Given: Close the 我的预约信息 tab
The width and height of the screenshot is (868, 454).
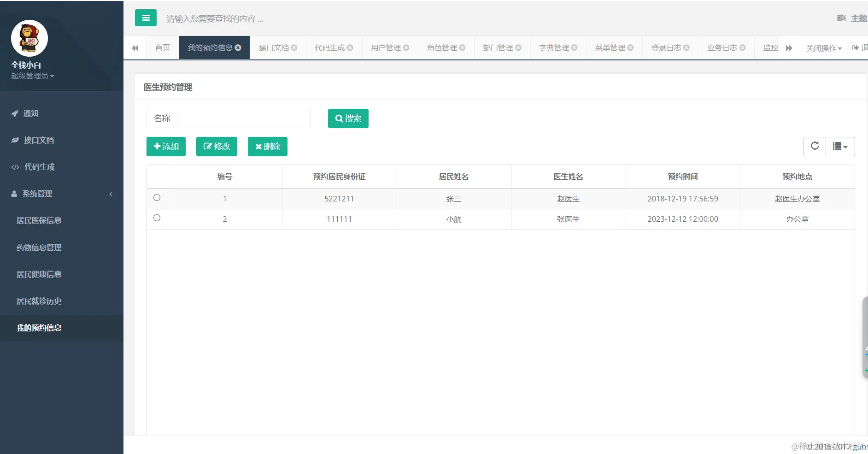Looking at the screenshot, I should [238, 47].
